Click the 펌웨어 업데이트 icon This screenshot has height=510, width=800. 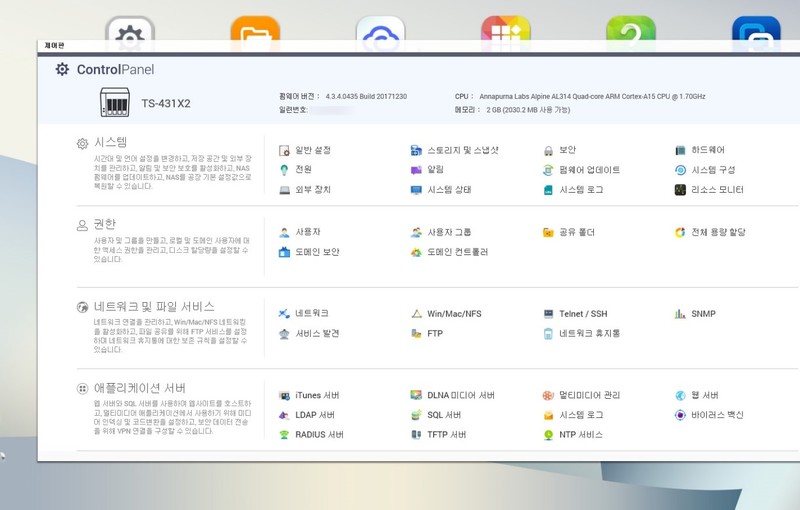pos(548,170)
